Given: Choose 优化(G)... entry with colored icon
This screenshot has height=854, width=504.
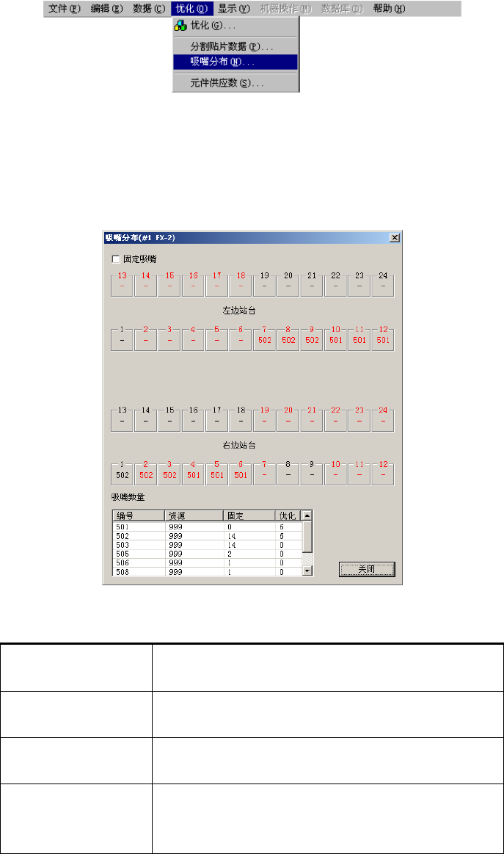Looking at the screenshot, I should tap(235, 26).
